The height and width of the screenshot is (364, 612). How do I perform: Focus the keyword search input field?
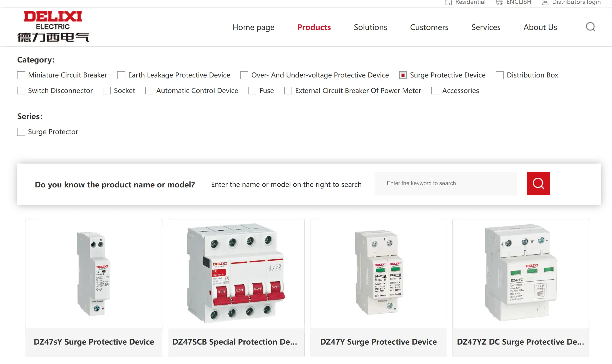[446, 184]
